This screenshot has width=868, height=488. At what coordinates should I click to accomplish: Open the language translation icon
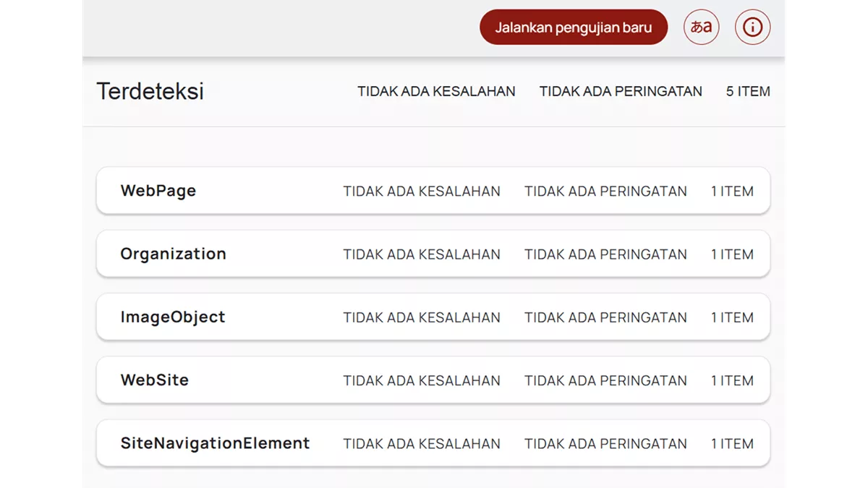(701, 27)
